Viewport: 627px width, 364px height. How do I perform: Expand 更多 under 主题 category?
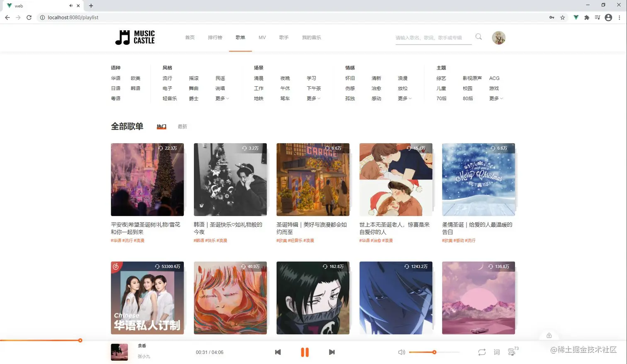pyautogui.click(x=496, y=99)
